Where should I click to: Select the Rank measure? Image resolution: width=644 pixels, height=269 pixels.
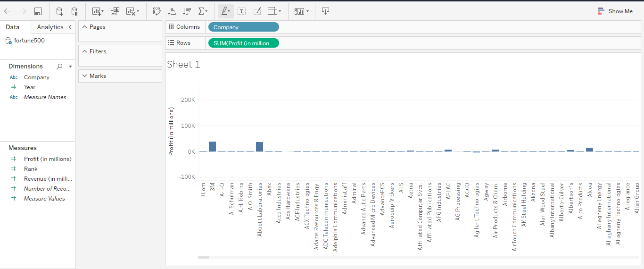pyautogui.click(x=31, y=169)
